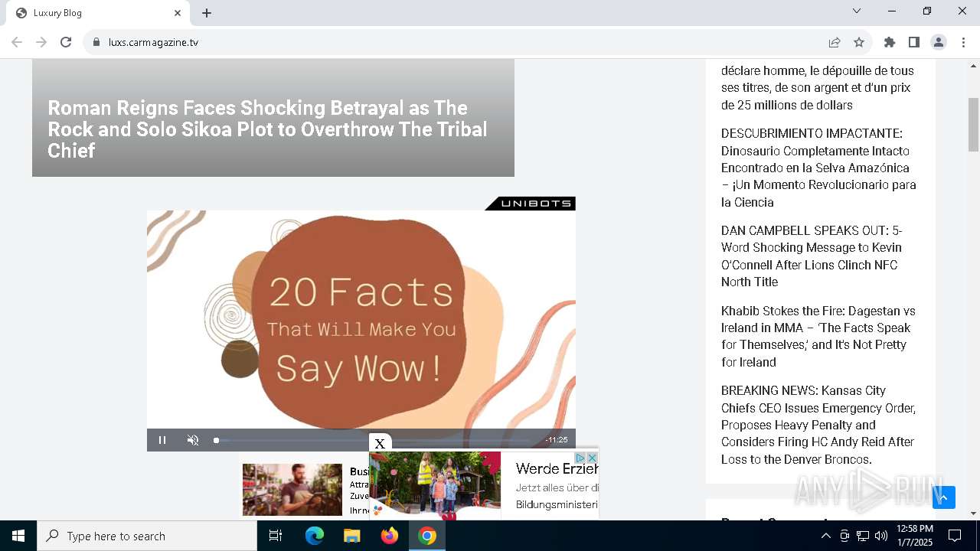Close the Luxury Blog tab
The image size is (980, 551).
[x=178, y=13]
